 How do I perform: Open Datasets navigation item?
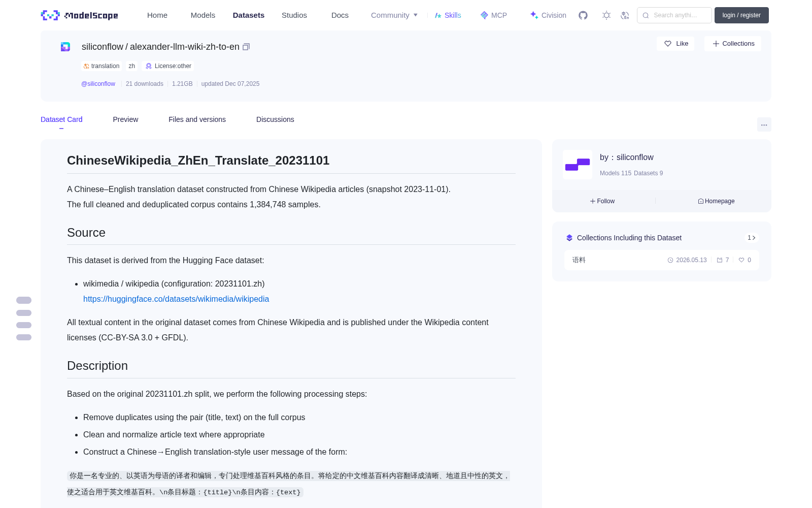tap(249, 15)
